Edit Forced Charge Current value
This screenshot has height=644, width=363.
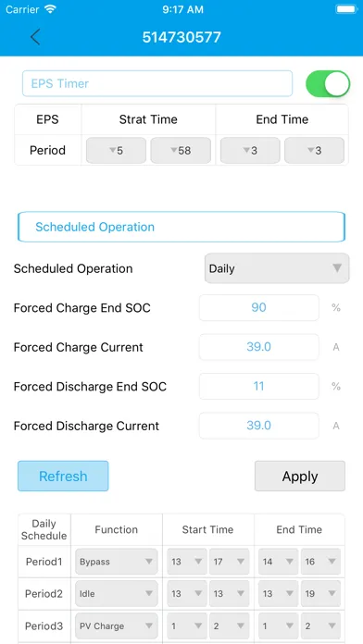coord(259,347)
